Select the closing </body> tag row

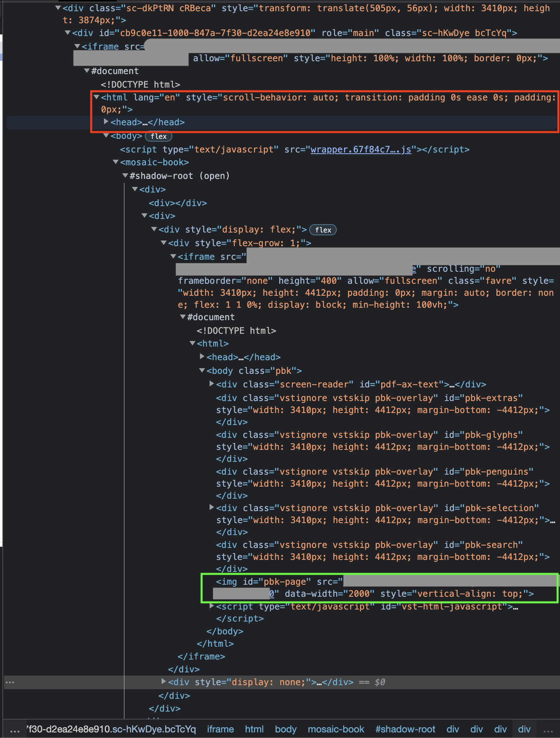pyautogui.click(x=225, y=631)
